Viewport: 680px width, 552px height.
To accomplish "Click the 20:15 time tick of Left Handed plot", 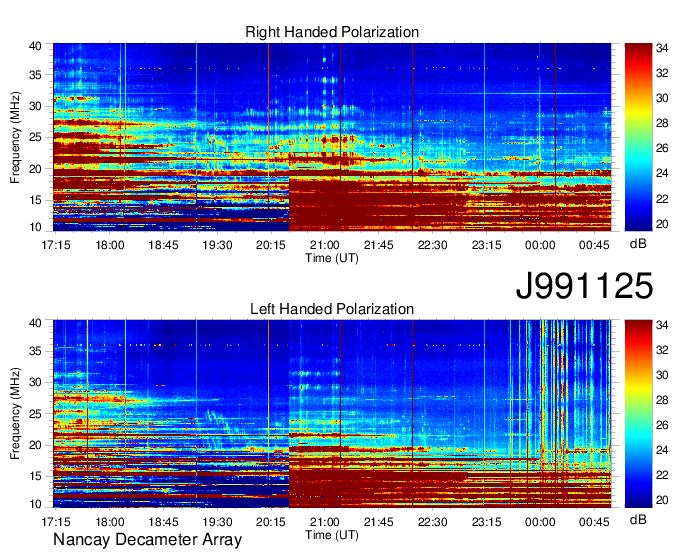I will [x=271, y=522].
